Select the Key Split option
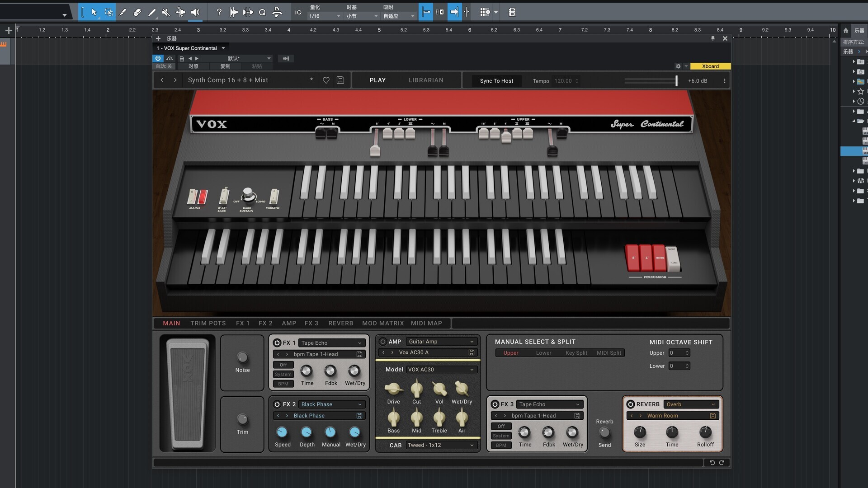Image resolution: width=868 pixels, height=488 pixels. 576,353
